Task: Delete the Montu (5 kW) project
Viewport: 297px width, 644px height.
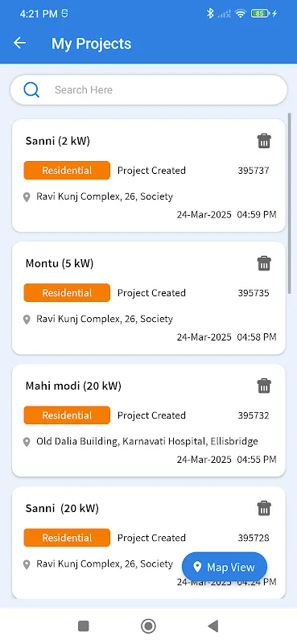Action: click(x=264, y=263)
